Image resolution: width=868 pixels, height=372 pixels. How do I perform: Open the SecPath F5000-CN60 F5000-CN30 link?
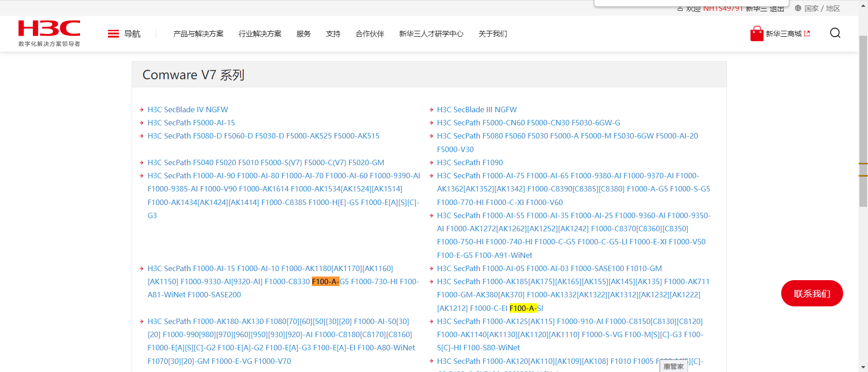tap(528, 123)
